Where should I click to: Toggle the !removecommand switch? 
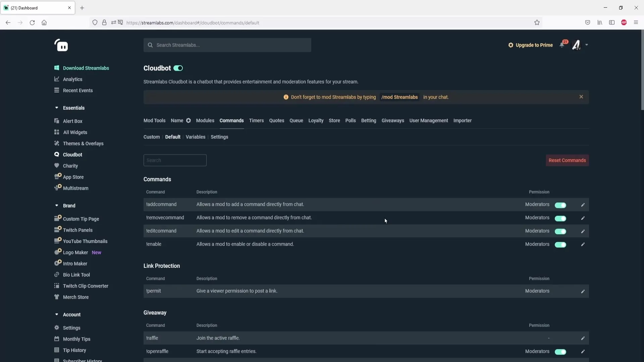[x=560, y=219]
